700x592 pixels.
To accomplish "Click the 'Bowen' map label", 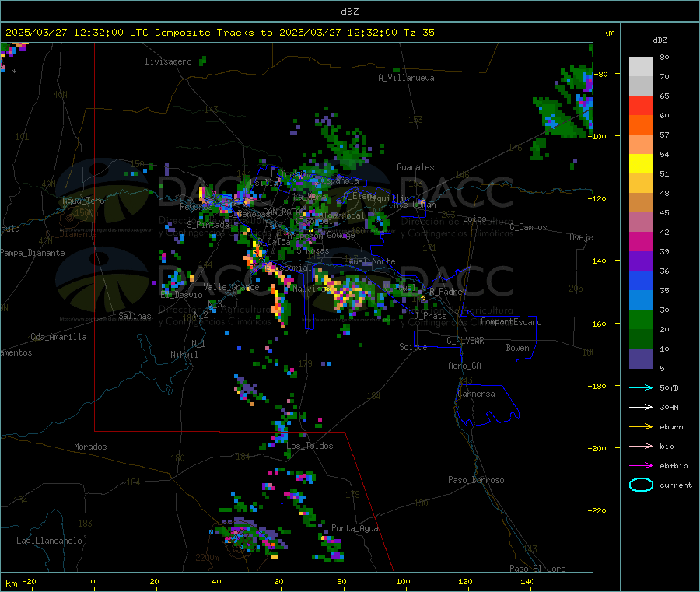I will coord(518,348).
